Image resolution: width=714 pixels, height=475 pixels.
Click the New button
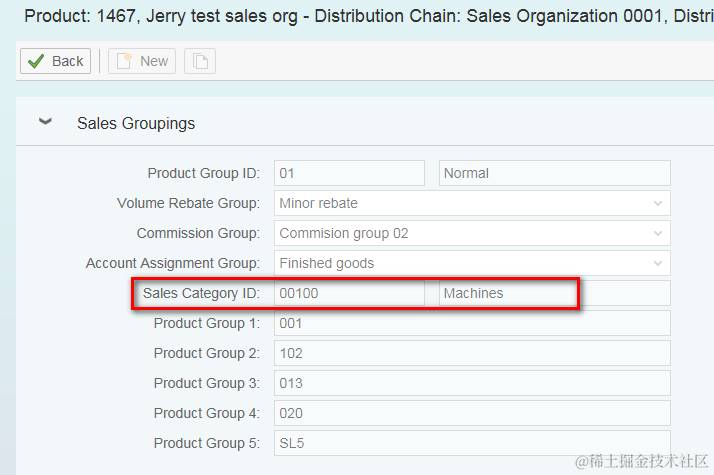[142, 61]
